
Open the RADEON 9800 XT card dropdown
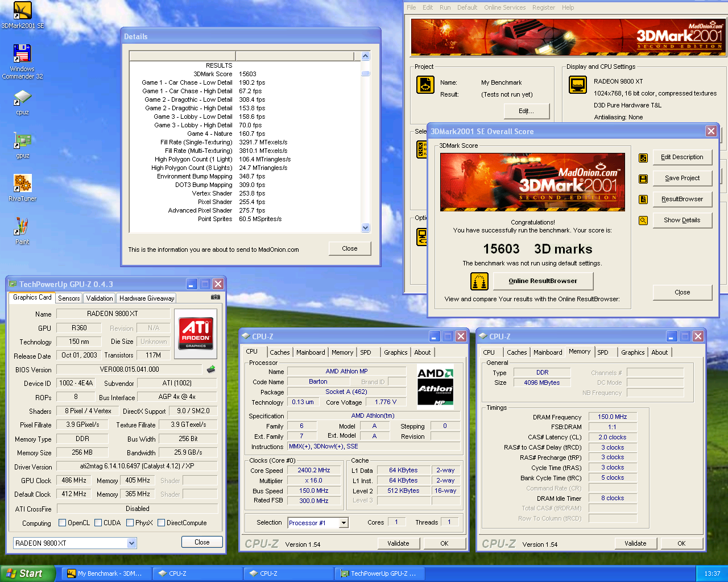coord(131,543)
